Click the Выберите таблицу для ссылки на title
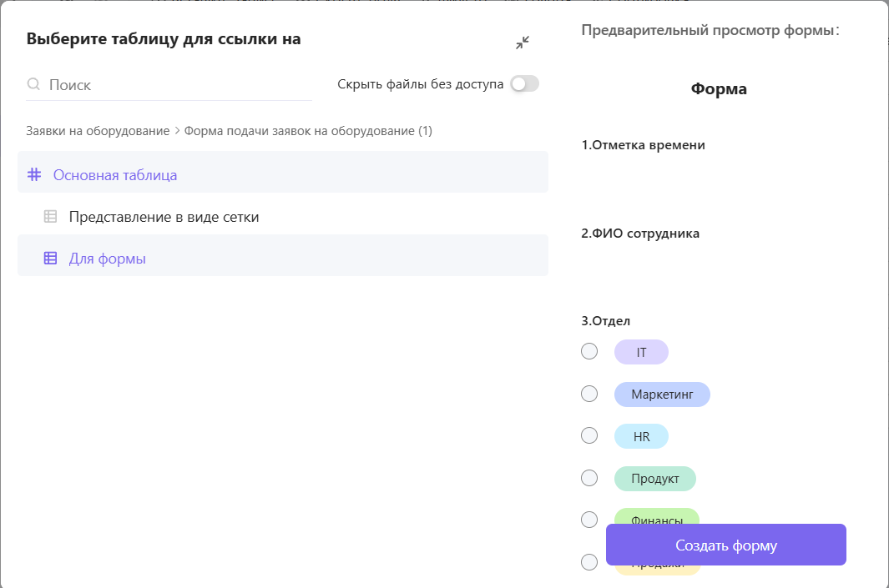The height and width of the screenshot is (588, 889). [164, 39]
